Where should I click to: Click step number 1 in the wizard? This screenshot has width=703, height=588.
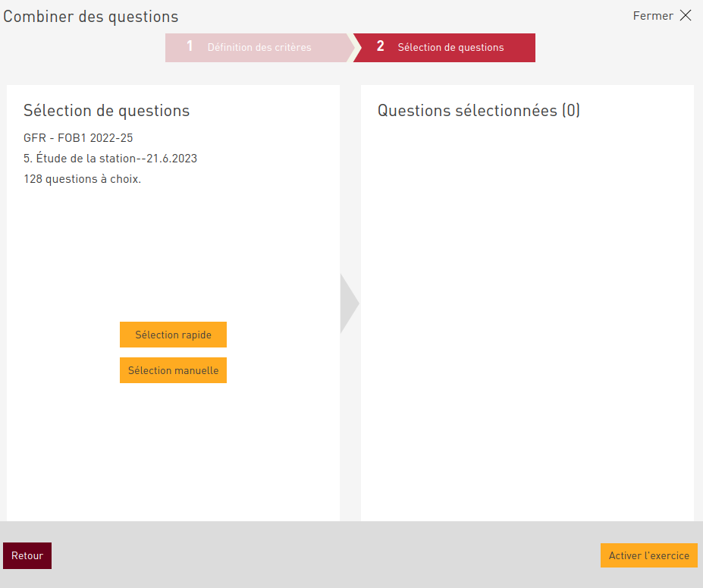[190, 47]
